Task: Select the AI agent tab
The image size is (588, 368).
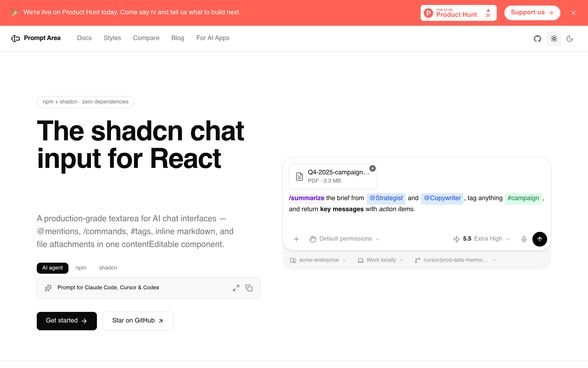Action: tap(52, 268)
